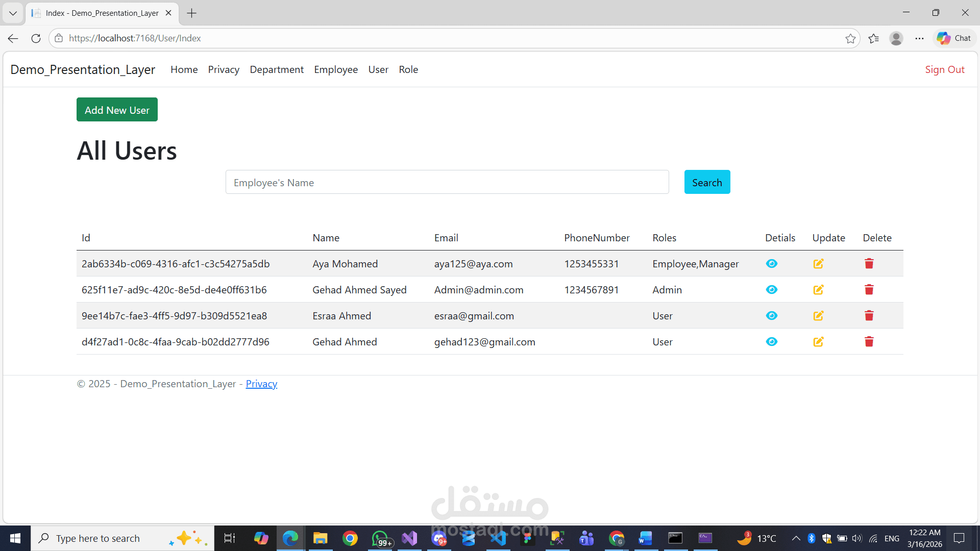Open the Role navigation link

point(408,69)
